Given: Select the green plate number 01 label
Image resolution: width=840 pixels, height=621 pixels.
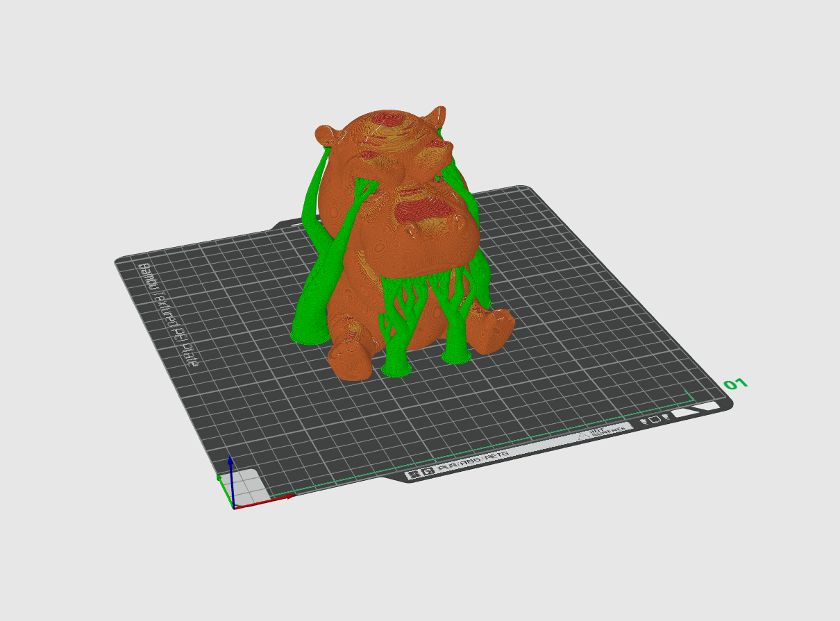Looking at the screenshot, I should (x=735, y=384).
